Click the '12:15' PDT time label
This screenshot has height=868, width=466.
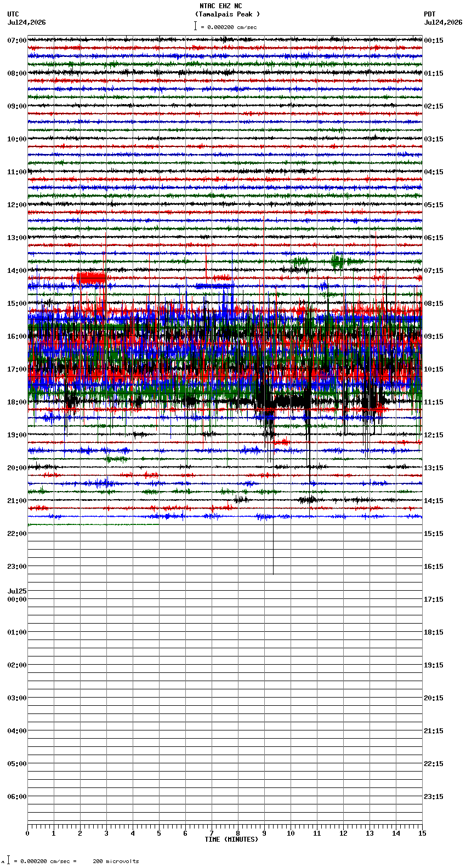[x=434, y=435]
